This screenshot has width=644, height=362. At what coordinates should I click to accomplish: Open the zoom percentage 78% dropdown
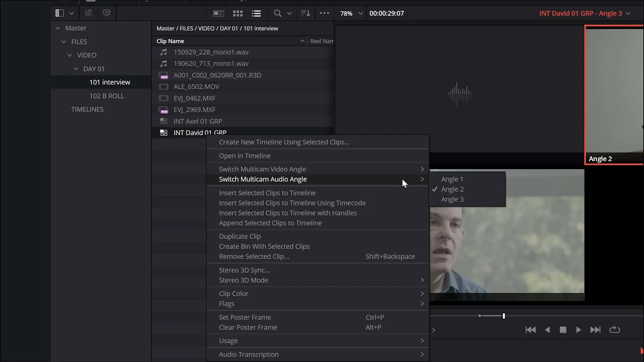click(x=350, y=13)
